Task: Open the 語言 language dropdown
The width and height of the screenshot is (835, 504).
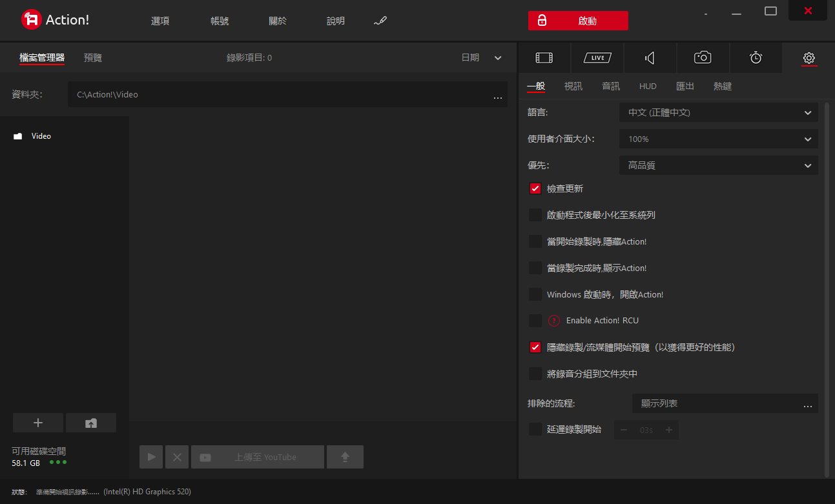Action: [719, 112]
